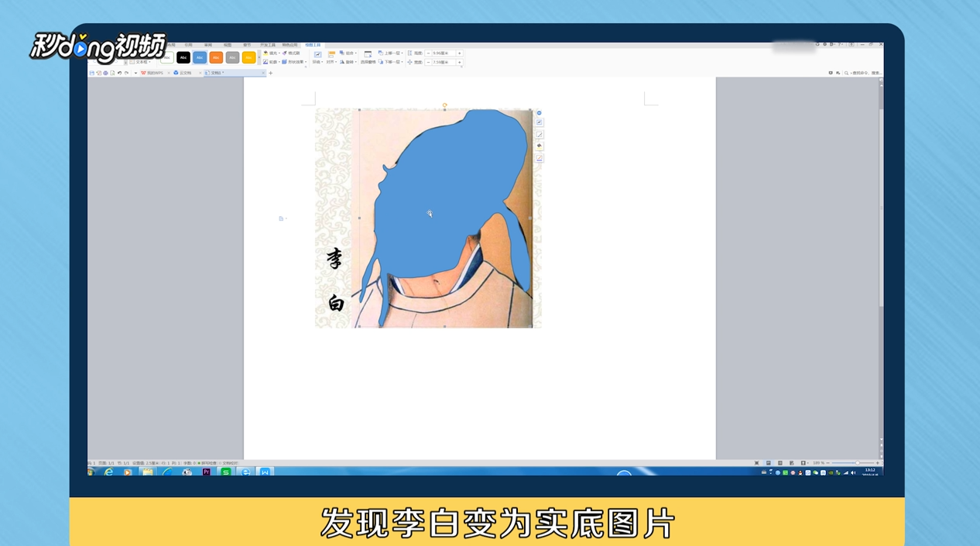Click the rotation handle above shape

(444, 105)
